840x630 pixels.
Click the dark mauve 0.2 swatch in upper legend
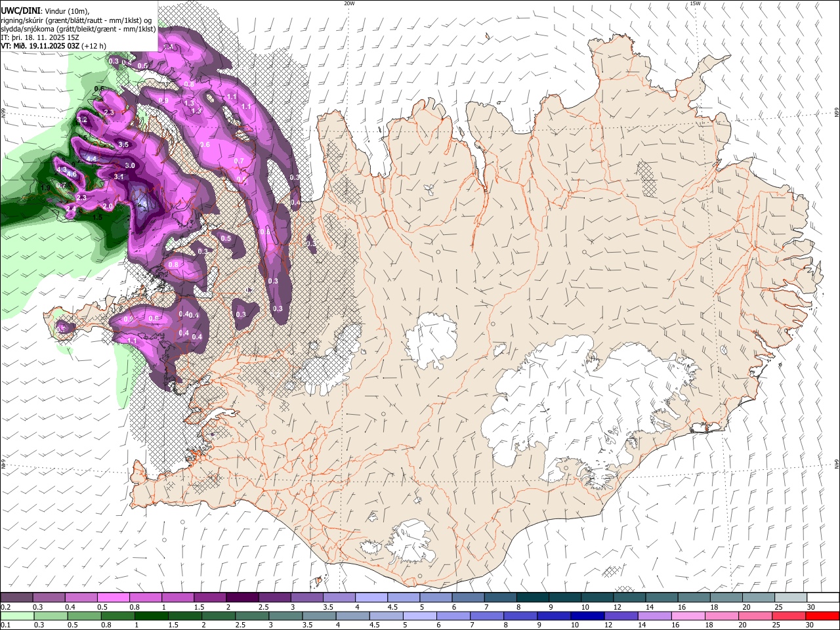tap(16, 598)
